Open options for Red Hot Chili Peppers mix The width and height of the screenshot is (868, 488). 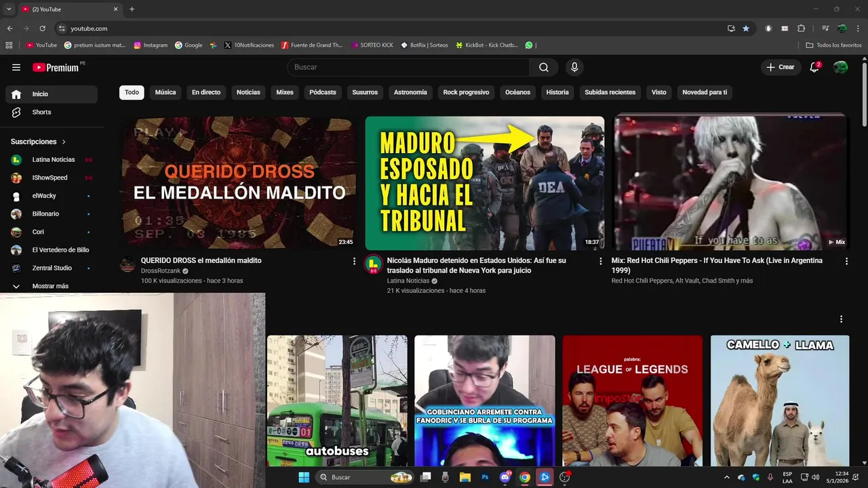pos(846,261)
